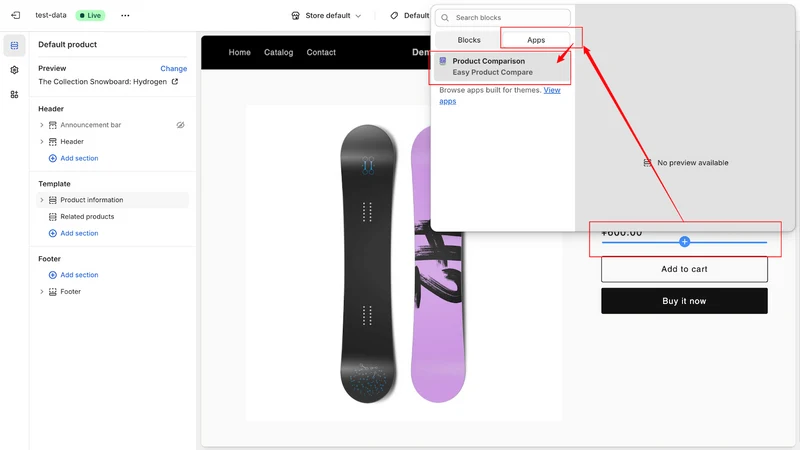Click the Related products section icon
The image size is (800, 450).
(53, 217)
